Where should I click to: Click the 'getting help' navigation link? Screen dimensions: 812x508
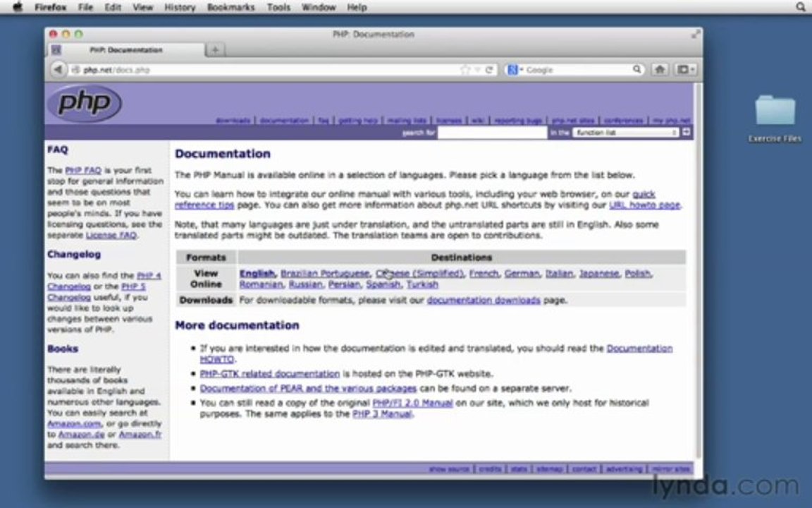pos(358,120)
